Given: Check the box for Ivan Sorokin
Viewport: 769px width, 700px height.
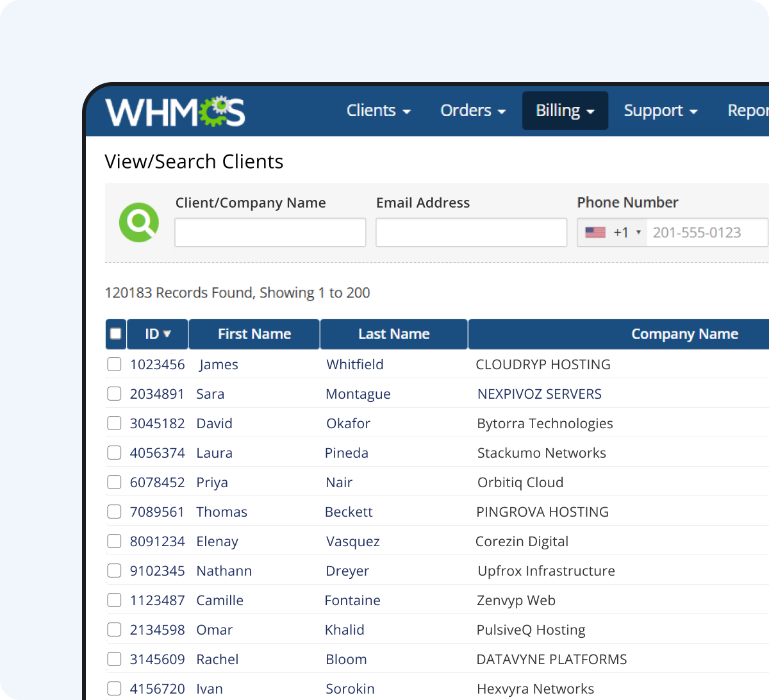Looking at the screenshot, I should click(114, 688).
